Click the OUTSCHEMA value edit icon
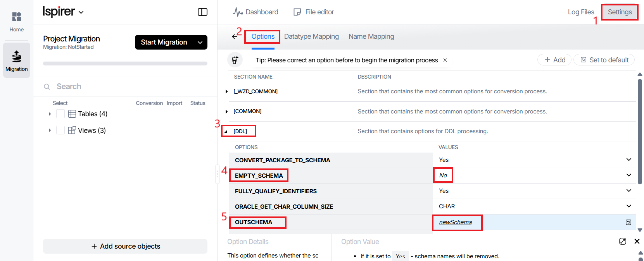The image size is (644, 261). 628,222
